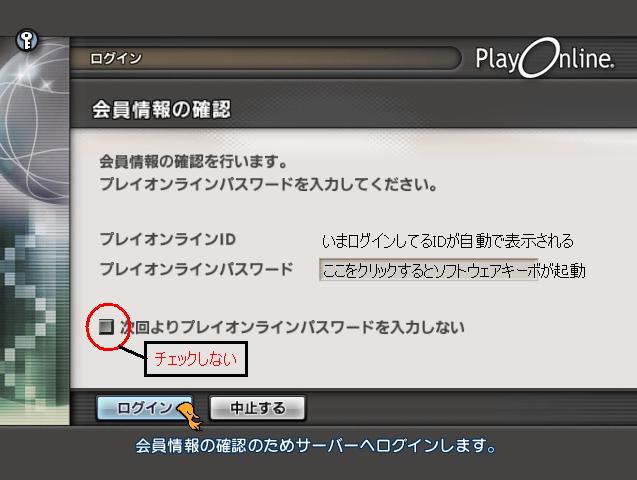637x480 pixels.
Task: Click the 中止する button
Action: [x=257, y=408]
